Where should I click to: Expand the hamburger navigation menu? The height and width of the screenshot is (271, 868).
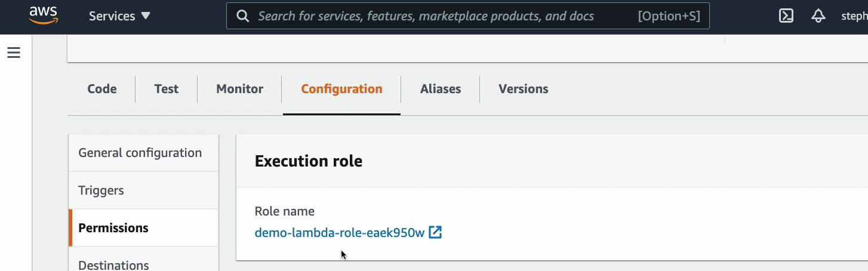[14, 53]
